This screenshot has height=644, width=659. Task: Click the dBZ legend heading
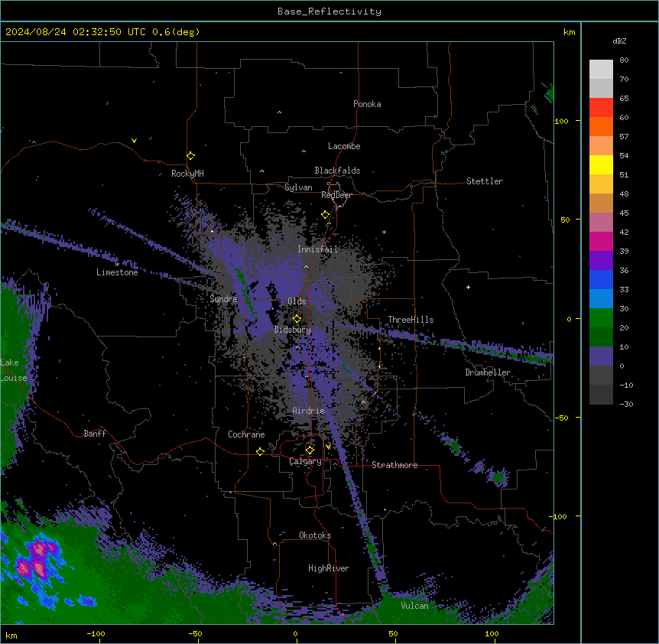point(619,41)
